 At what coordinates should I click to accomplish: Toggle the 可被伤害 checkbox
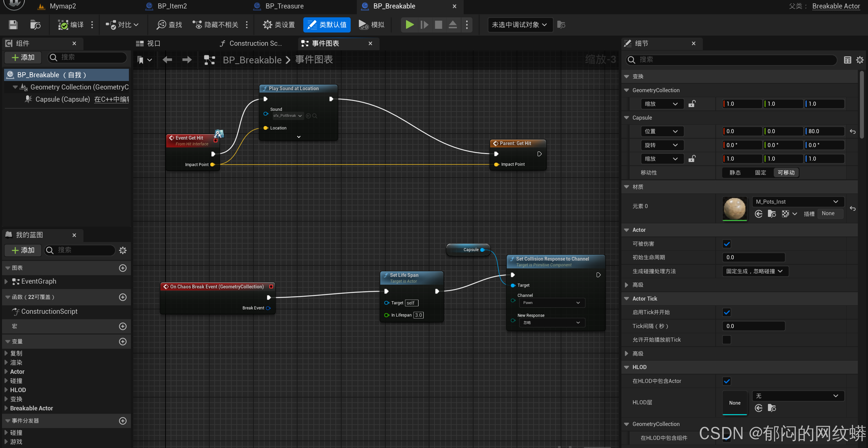click(727, 244)
